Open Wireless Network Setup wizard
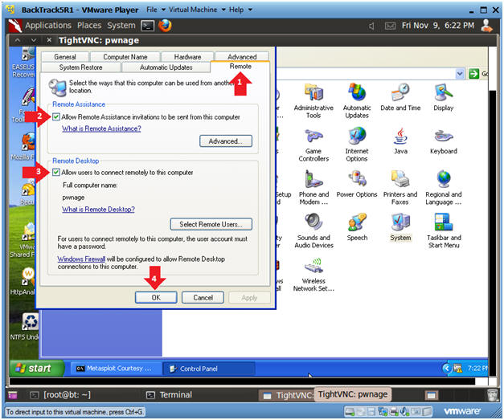504x420 pixels. (313, 275)
